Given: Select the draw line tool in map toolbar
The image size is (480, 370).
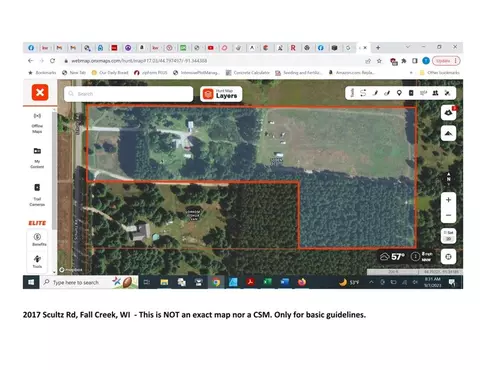Looking at the screenshot, I should [375, 93].
